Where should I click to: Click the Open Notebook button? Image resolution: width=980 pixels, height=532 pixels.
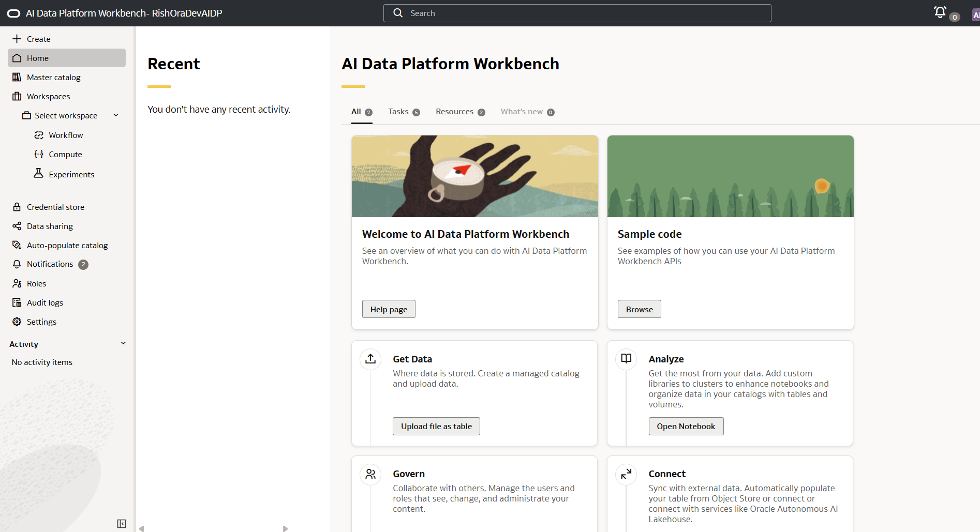[686, 426]
